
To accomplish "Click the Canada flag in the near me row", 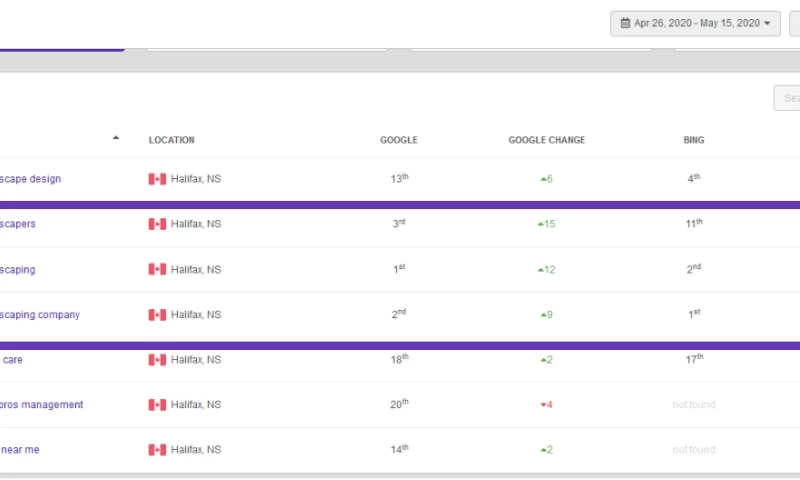I will [157, 450].
